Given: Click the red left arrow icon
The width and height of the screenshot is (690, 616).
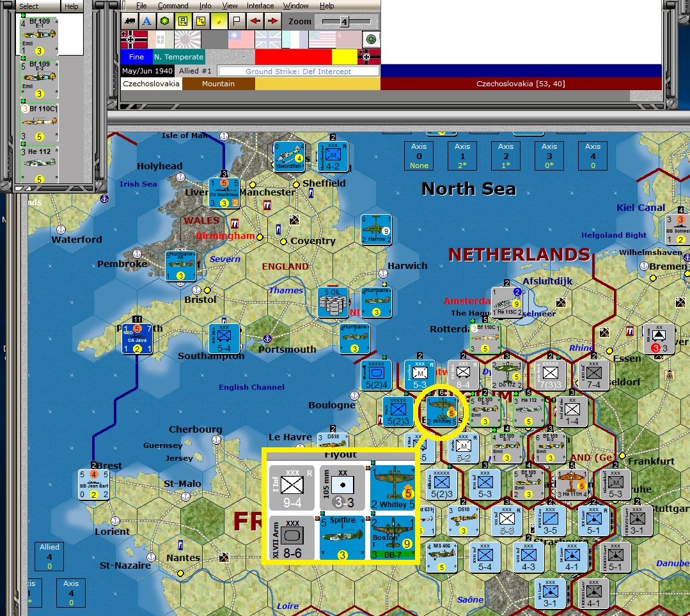Looking at the screenshot, I should [255, 20].
